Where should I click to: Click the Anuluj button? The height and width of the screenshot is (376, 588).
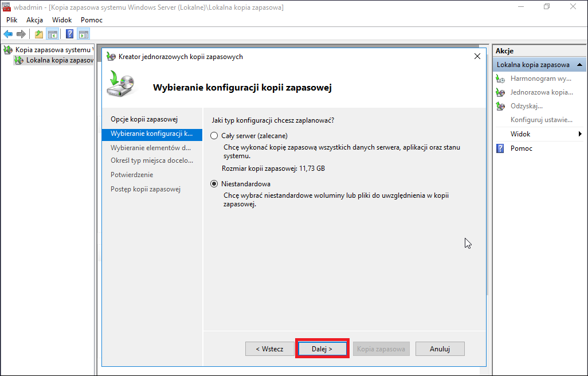coord(440,348)
